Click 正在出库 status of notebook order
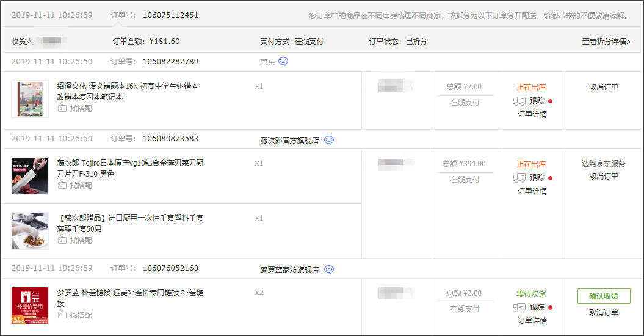 click(x=531, y=87)
